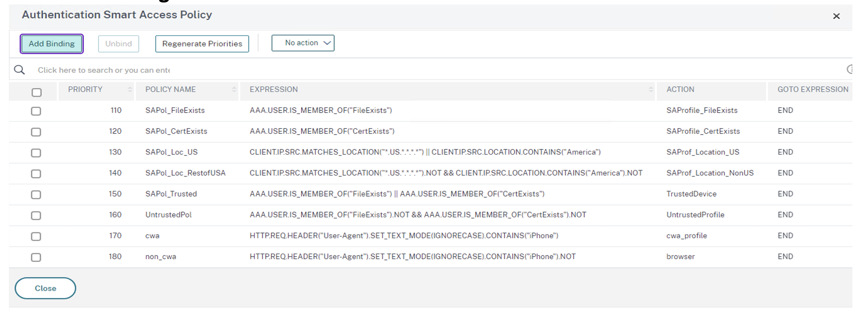The height and width of the screenshot is (312, 868).
Task: Click the info icon beside the search bar
Action: (x=849, y=69)
